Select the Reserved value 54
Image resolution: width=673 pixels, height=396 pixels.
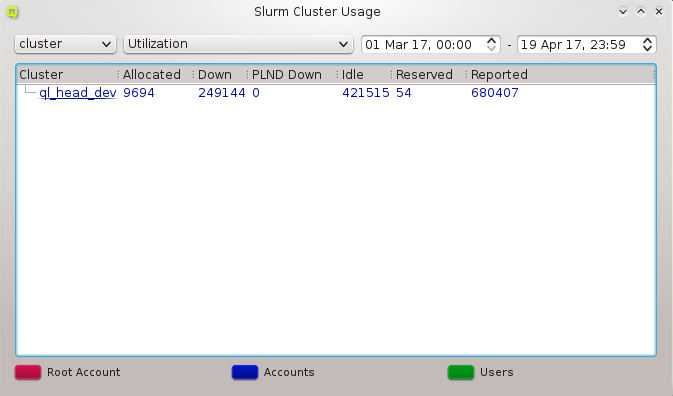tap(403, 93)
